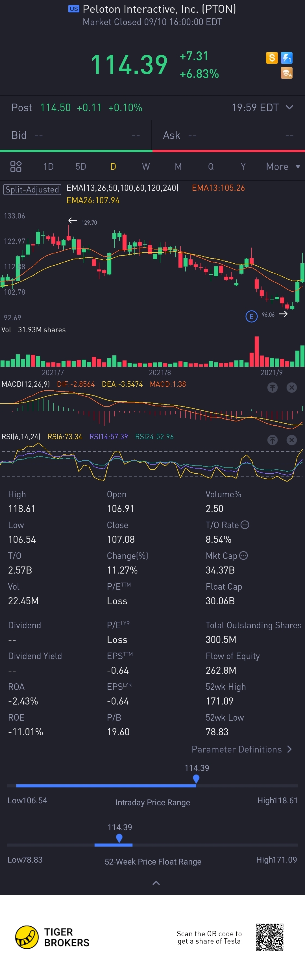Image resolution: width=305 pixels, height=980 pixels.
Task: Tap the Bid quote panel
Action: tap(76, 135)
